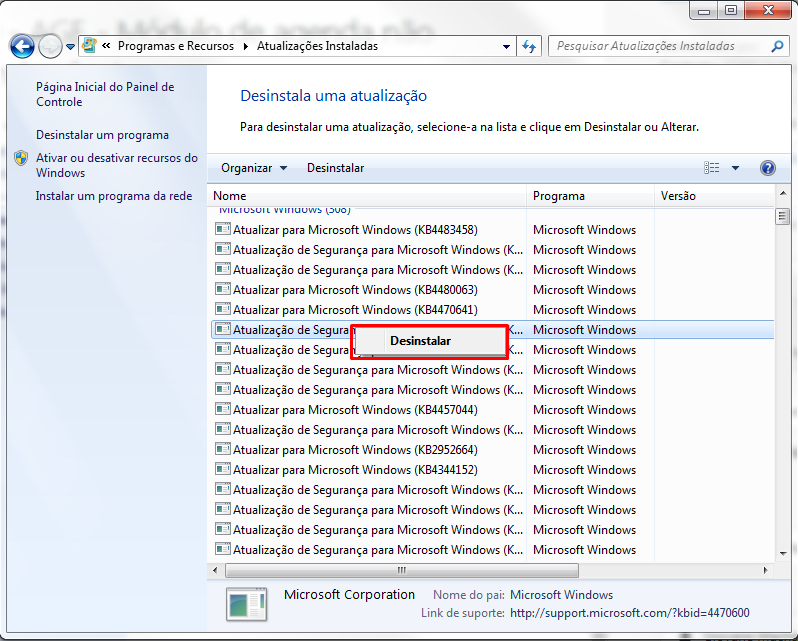This screenshot has width=798, height=641.
Task: Open the view options dropdown arrow
Action: coord(735,168)
